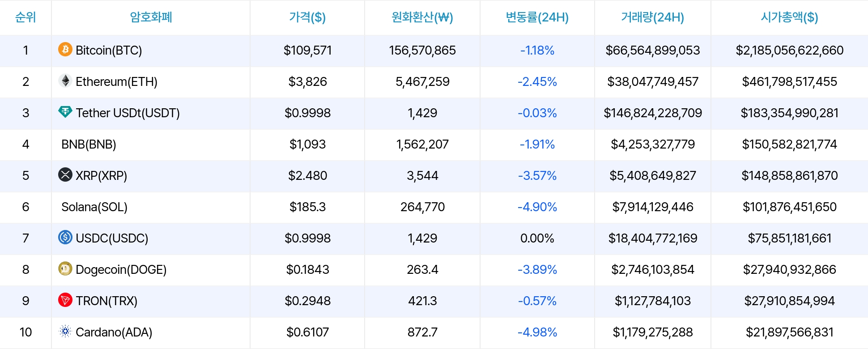Screen dimensions: 868x349
Task: Click the Tether USDt green logo icon
Action: click(65, 112)
